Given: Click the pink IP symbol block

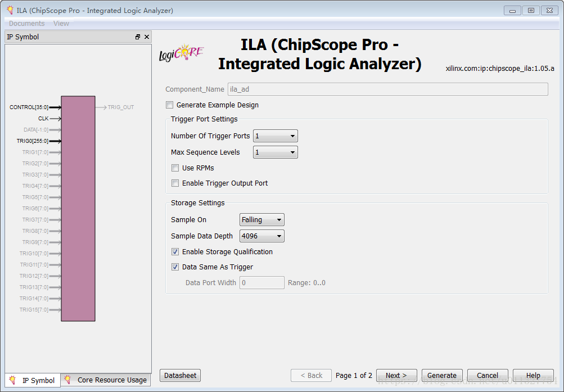Looking at the screenshot, I should tap(78, 209).
